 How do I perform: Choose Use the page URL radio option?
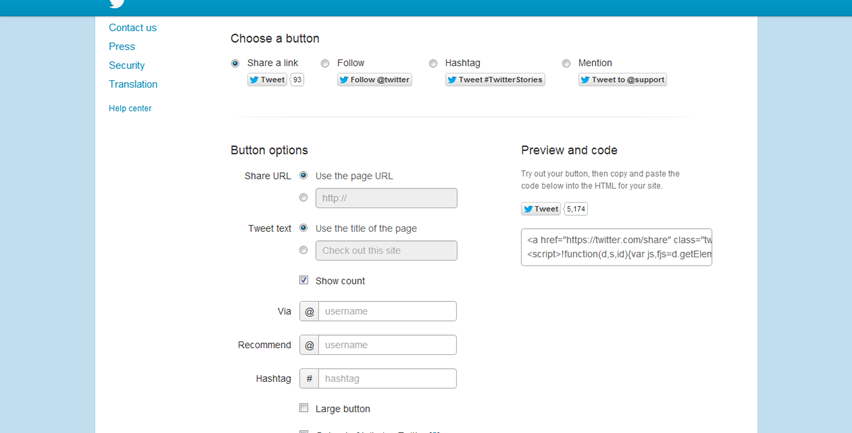coord(304,175)
